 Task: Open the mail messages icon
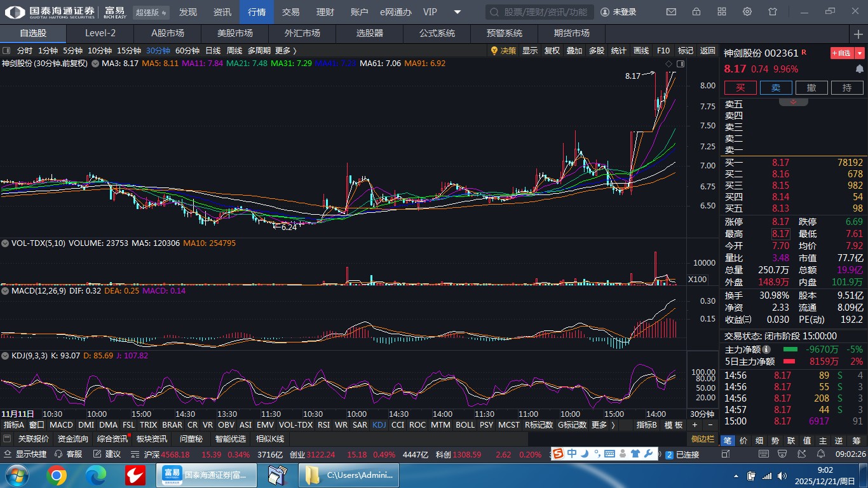pos(671,12)
